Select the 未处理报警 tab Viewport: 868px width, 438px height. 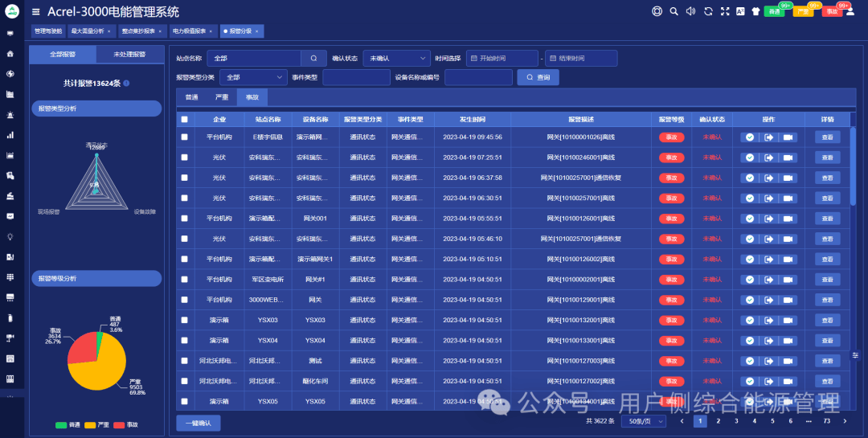click(x=129, y=55)
